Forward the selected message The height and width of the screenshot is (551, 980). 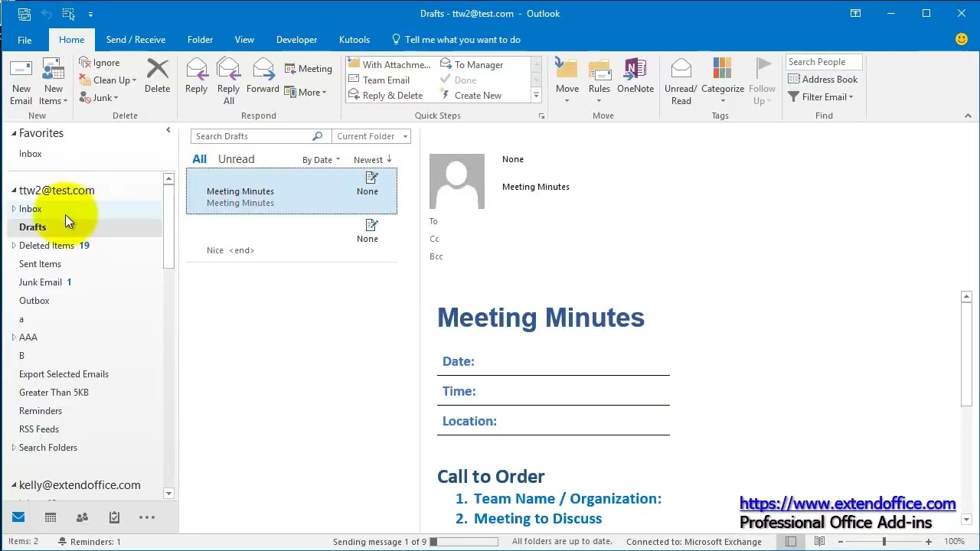[263, 76]
